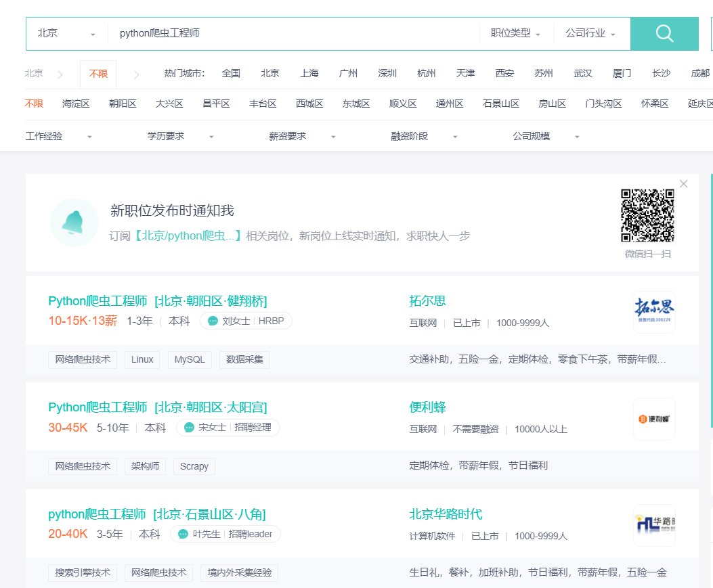Open python爬虫工程师 石景山区 八角 job
713x588 pixels.
[x=157, y=514]
